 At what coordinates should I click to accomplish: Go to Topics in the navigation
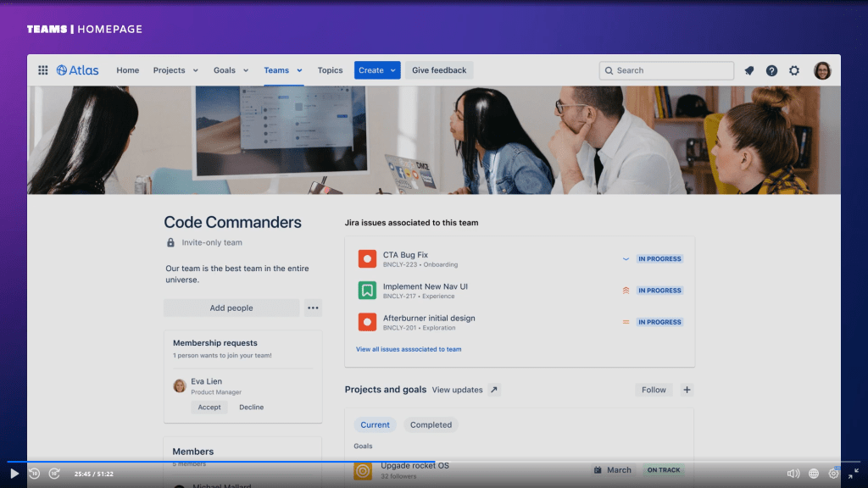click(330, 70)
